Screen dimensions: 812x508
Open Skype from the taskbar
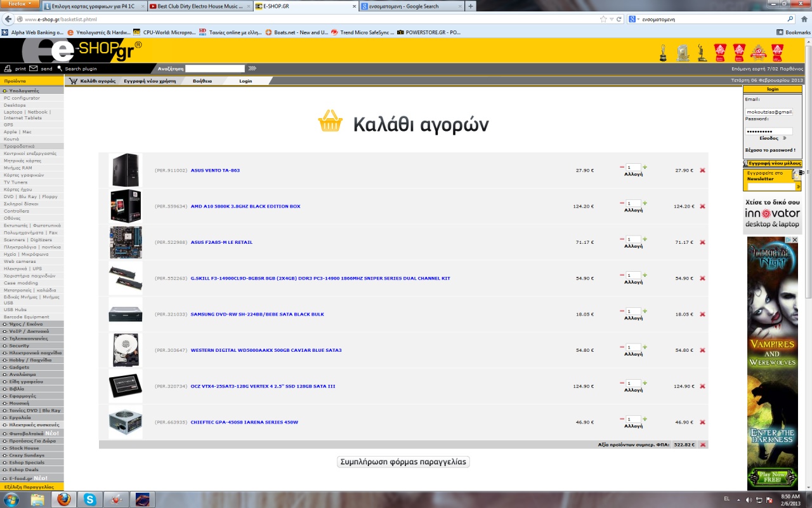pyautogui.click(x=90, y=499)
